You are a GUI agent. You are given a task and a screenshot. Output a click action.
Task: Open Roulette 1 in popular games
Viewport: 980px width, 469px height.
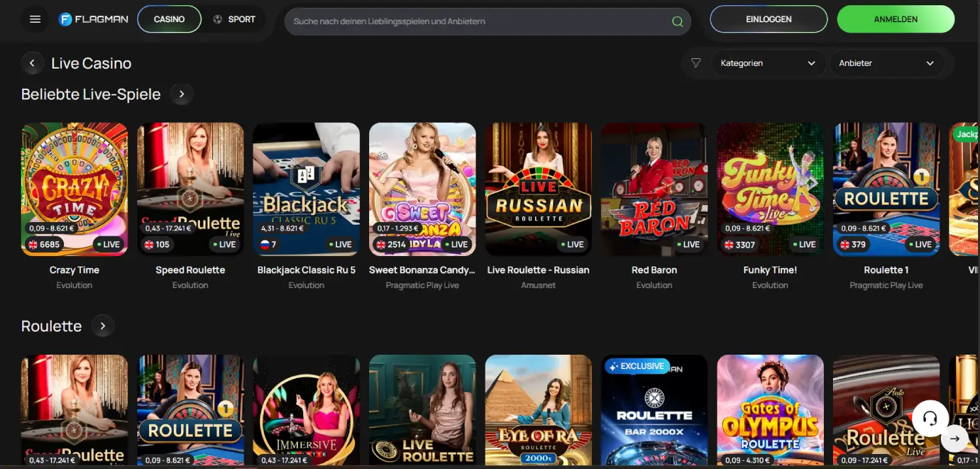(887, 189)
